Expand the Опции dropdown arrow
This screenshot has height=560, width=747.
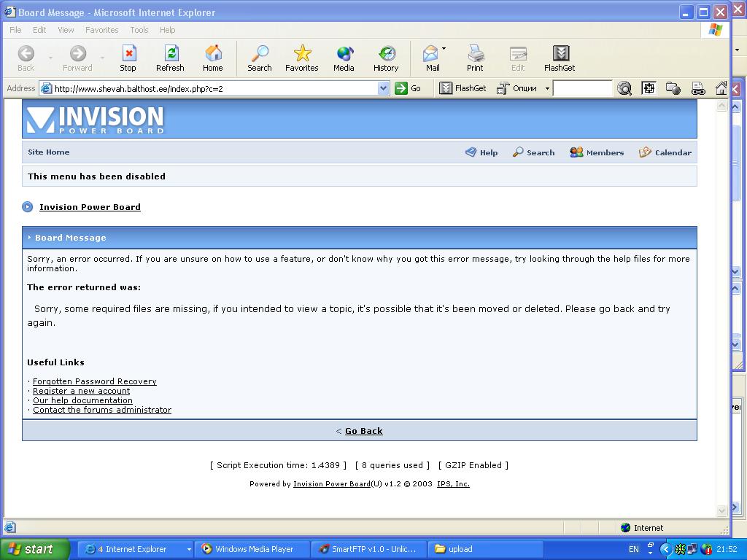pyautogui.click(x=547, y=88)
